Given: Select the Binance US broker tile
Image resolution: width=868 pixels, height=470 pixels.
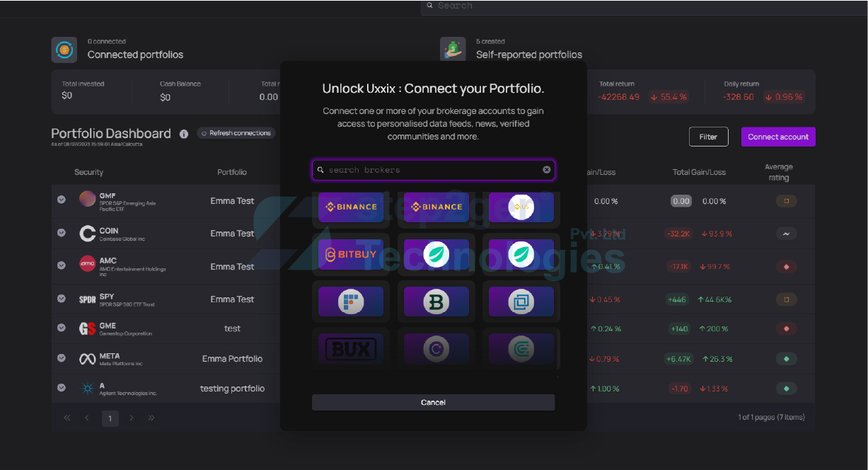Looking at the screenshot, I should coord(521,207).
